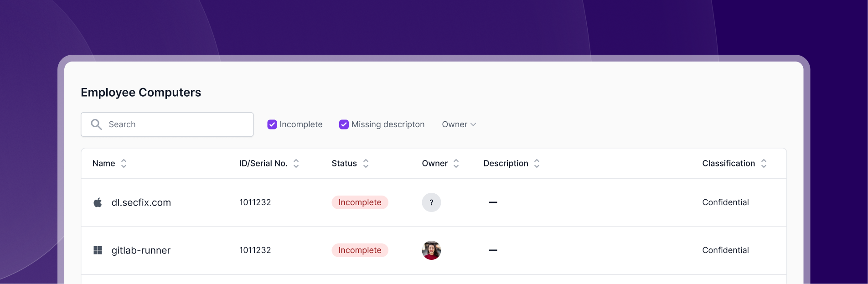Click the gitlab-runner owner's profile photo
Viewport: 868px width, 284px height.
[x=431, y=250]
